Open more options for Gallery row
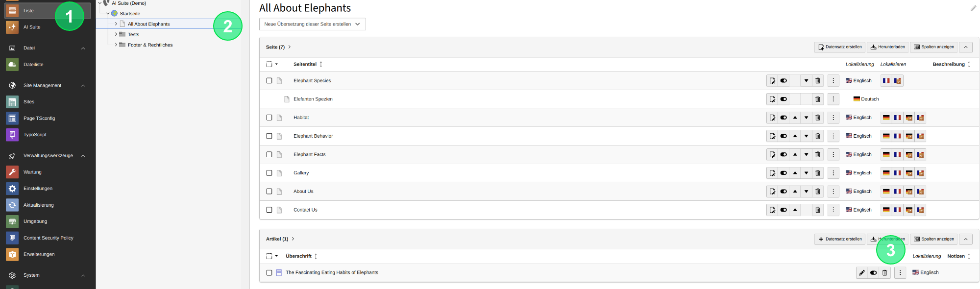This screenshot has width=980, height=289. click(x=833, y=173)
